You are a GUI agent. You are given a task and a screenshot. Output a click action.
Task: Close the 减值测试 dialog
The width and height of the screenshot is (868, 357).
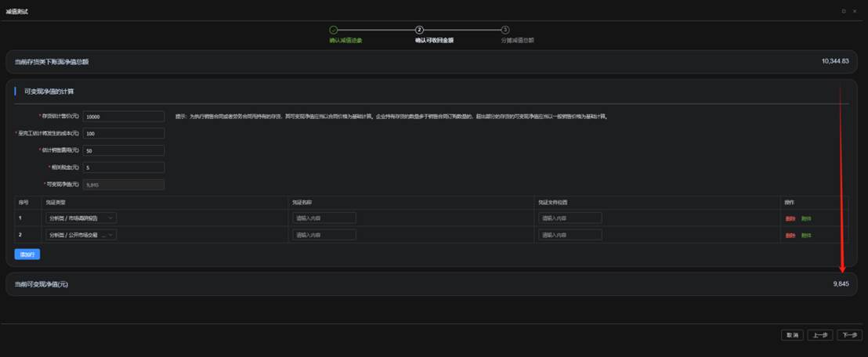pos(854,11)
